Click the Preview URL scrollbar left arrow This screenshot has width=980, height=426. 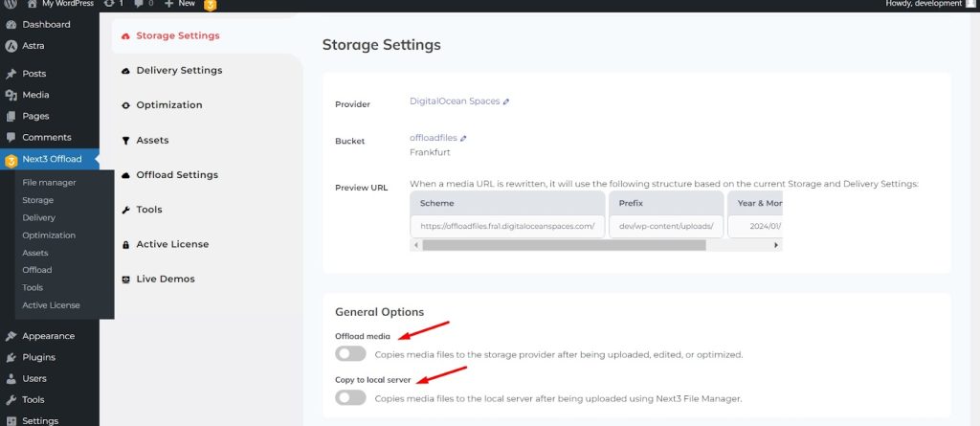click(x=416, y=245)
